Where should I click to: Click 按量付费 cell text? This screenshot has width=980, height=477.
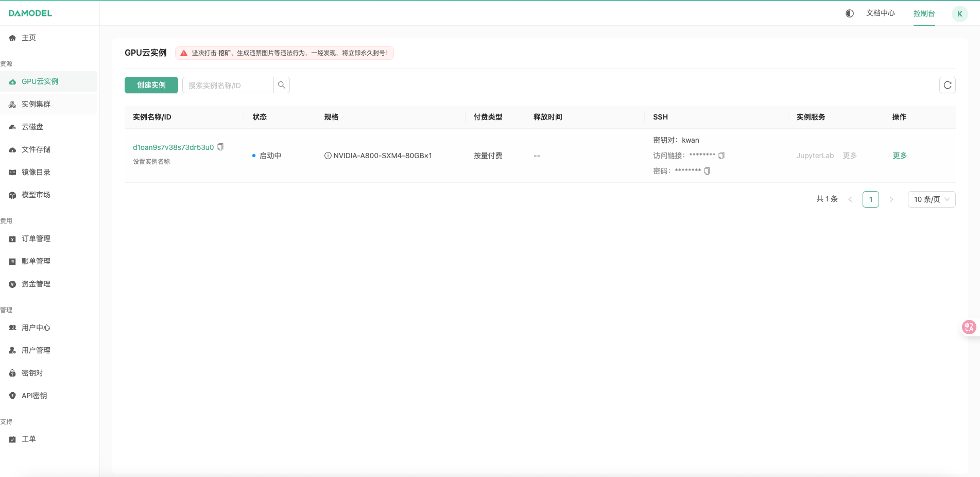coord(488,156)
